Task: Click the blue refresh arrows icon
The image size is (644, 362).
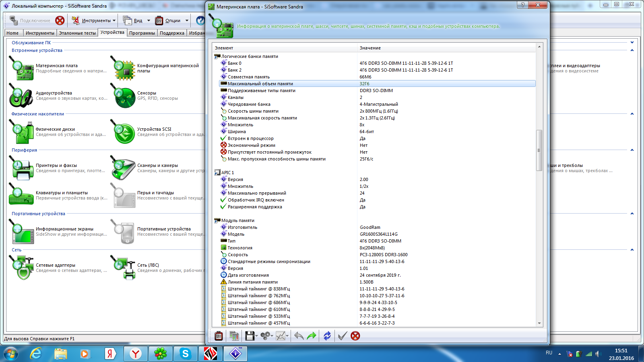Action: tap(327, 336)
